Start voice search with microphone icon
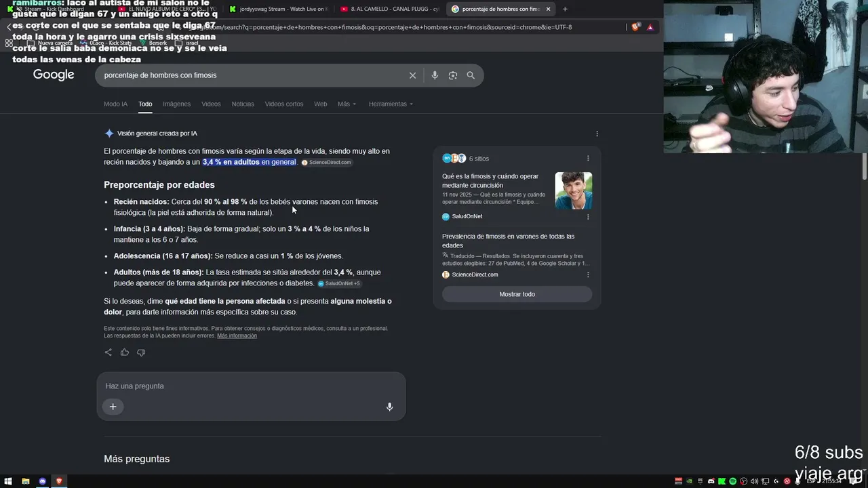The width and height of the screenshot is (868, 488). [x=435, y=75]
